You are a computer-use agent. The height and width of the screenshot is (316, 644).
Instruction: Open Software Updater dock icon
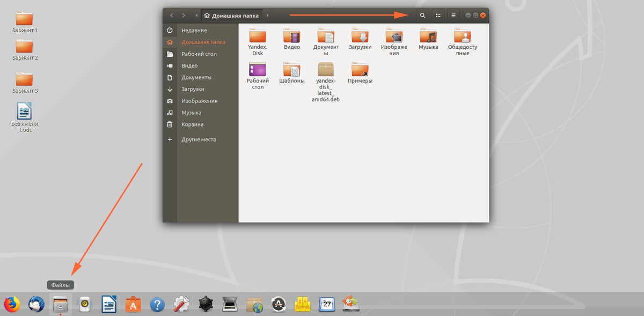[x=278, y=304]
